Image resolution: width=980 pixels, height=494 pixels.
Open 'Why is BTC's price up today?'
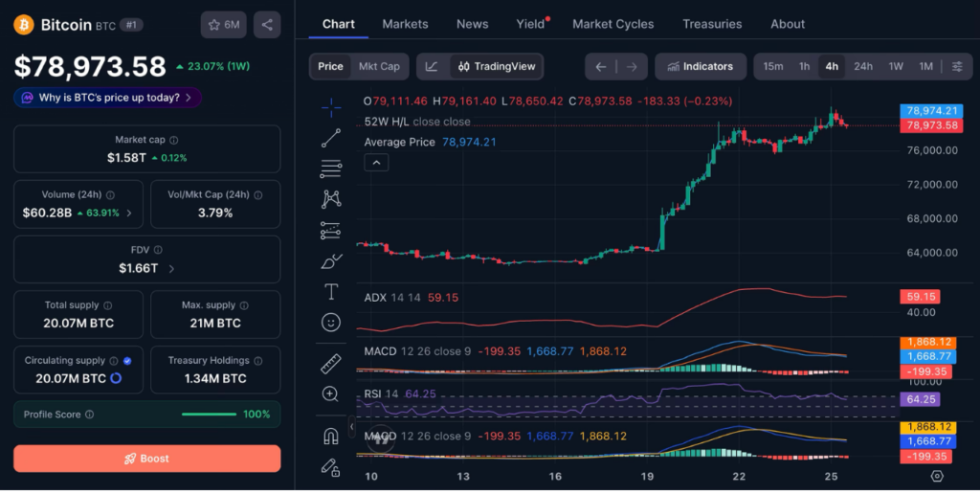point(107,99)
